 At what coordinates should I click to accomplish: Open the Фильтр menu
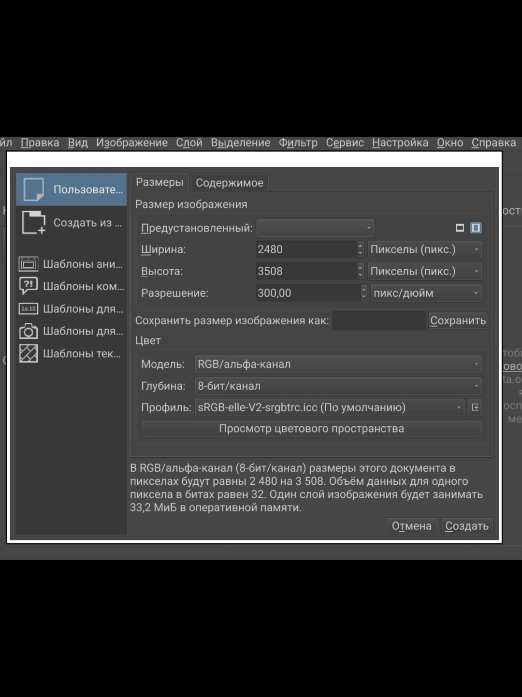(298, 143)
